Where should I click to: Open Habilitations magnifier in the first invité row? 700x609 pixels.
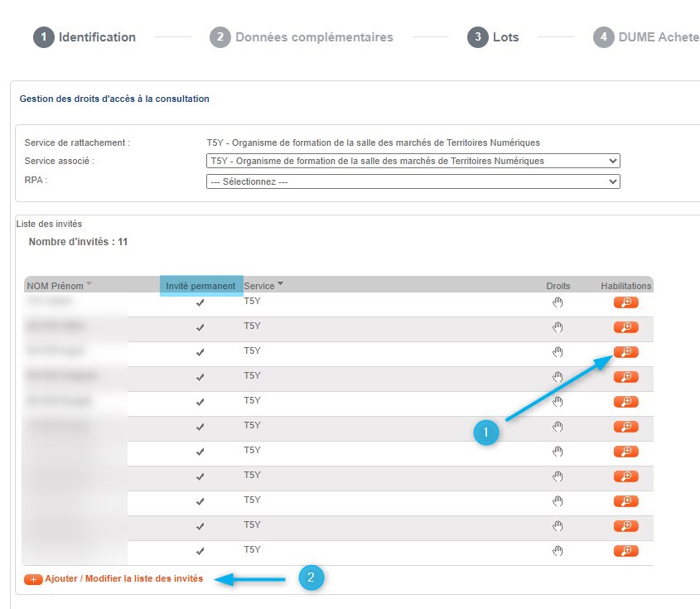[625, 302]
